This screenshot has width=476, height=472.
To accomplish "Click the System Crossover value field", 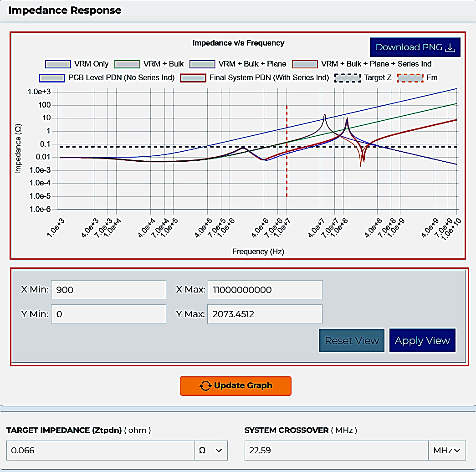I will [336, 451].
